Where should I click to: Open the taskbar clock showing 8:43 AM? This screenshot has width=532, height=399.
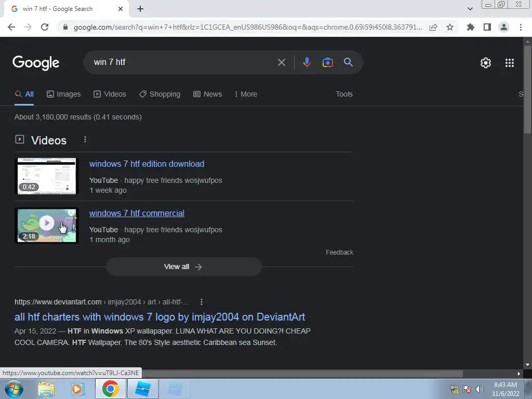tap(506, 389)
